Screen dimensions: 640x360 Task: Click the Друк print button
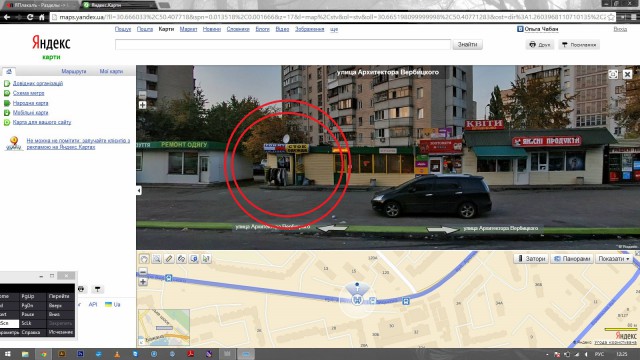(540, 44)
